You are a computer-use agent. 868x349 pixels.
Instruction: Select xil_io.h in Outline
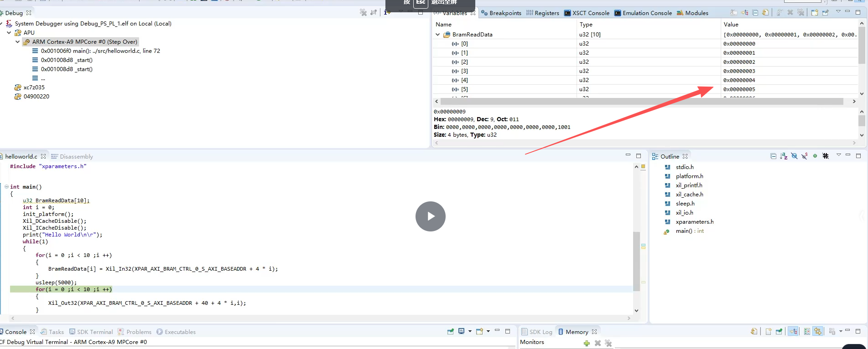pos(684,213)
